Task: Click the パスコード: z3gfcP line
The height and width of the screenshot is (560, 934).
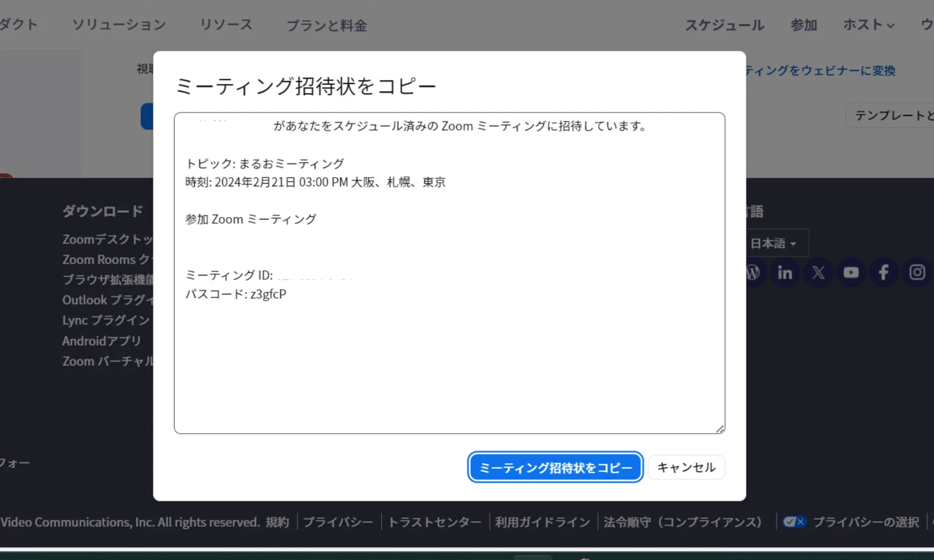Action: (236, 294)
